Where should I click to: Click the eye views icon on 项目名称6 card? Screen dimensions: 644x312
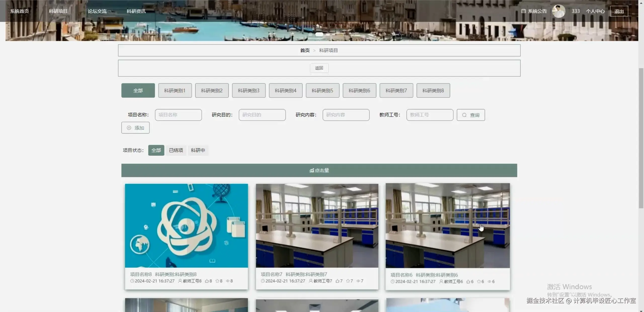(489, 282)
